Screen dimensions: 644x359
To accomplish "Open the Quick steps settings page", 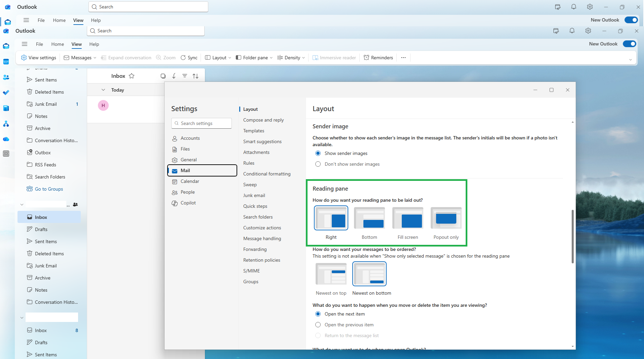I will tap(255, 206).
